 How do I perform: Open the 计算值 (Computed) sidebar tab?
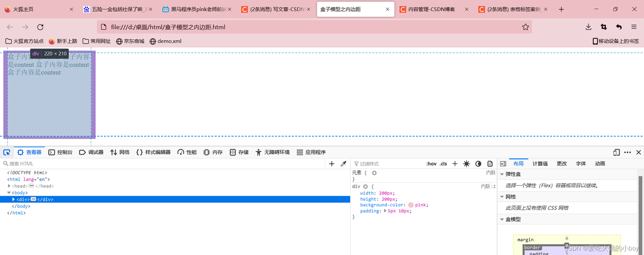[x=540, y=164]
